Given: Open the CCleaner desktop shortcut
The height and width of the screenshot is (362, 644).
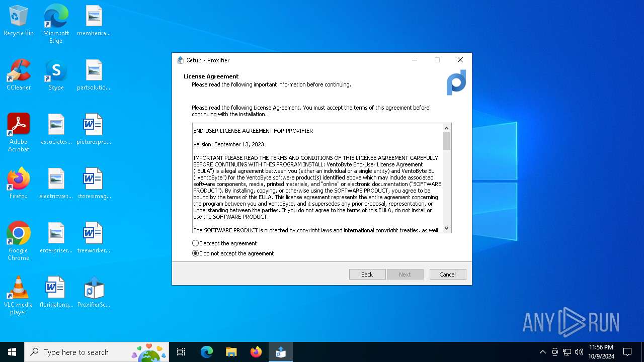Looking at the screenshot, I should [x=19, y=75].
